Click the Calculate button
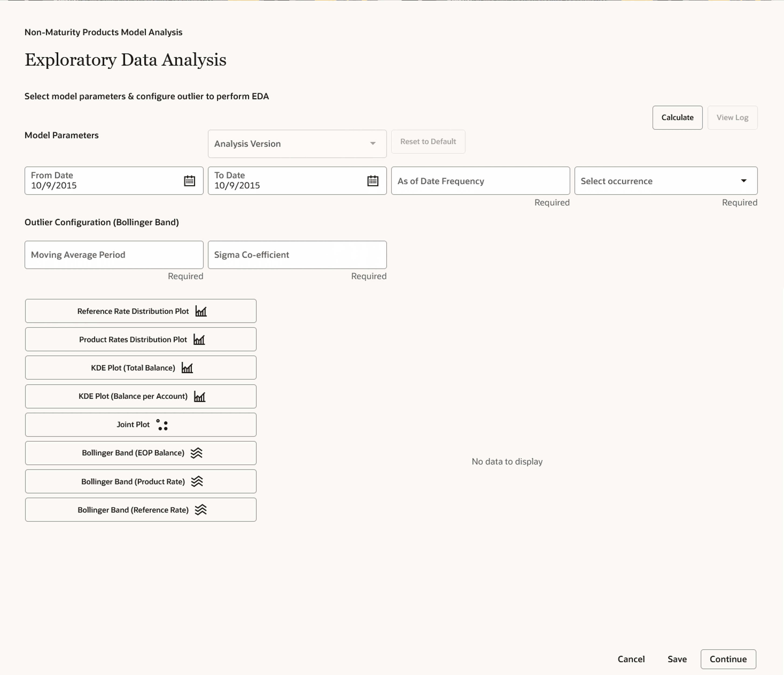 click(677, 118)
